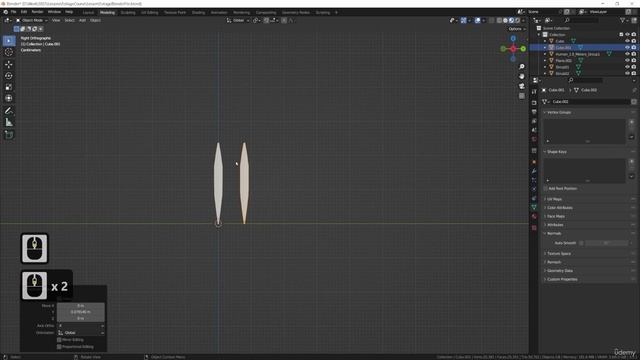Open the Edit menu
This screenshot has height=360, width=640.
24,12
